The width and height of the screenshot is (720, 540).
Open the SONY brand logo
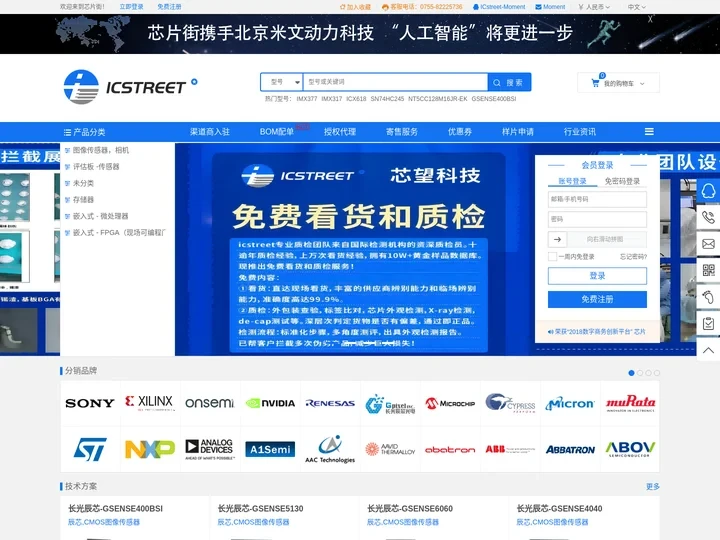[x=90, y=403]
